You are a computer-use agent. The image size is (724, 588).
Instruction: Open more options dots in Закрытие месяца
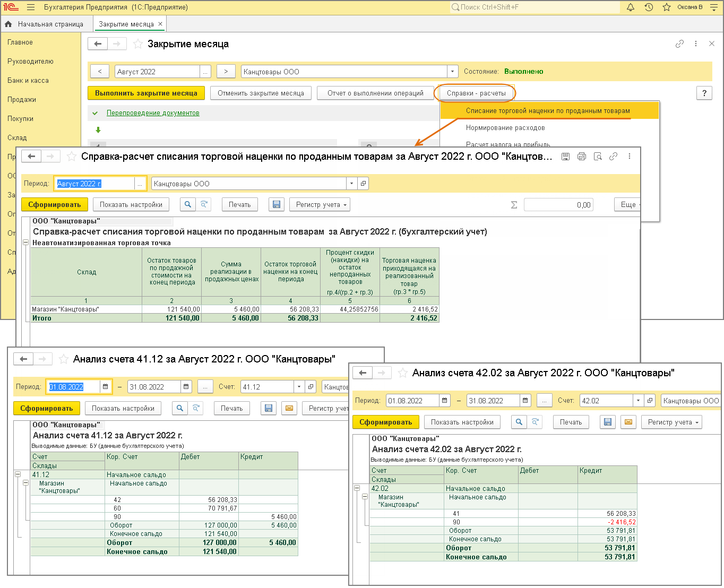[696, 44]
